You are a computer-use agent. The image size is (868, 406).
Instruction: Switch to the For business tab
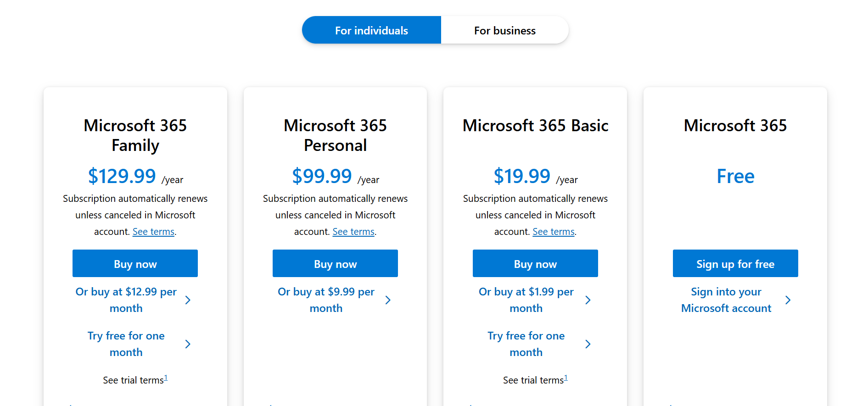pyautogui.click(x=504, y=30)
